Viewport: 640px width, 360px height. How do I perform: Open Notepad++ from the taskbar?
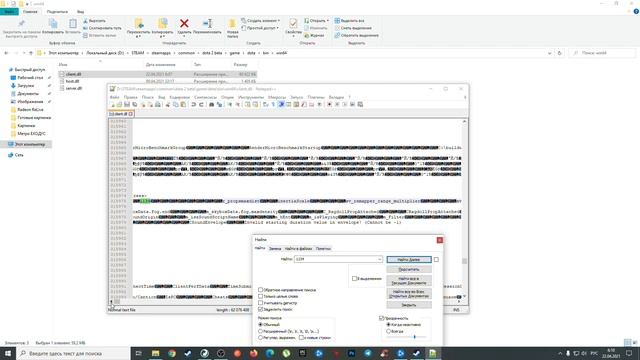[433, 353]
